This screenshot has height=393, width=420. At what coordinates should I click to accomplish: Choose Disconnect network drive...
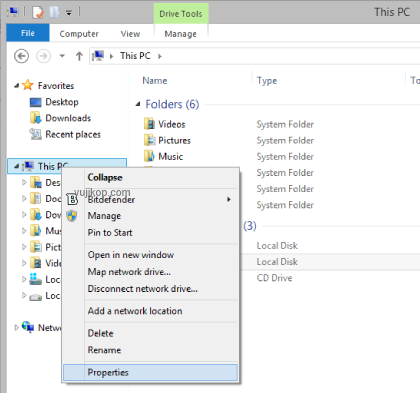click(150, 288)
